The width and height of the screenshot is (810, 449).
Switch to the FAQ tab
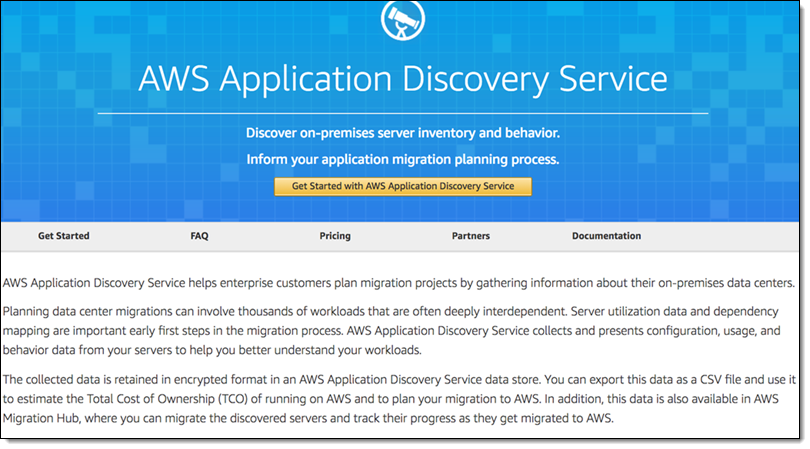click(x=199, y=236)
